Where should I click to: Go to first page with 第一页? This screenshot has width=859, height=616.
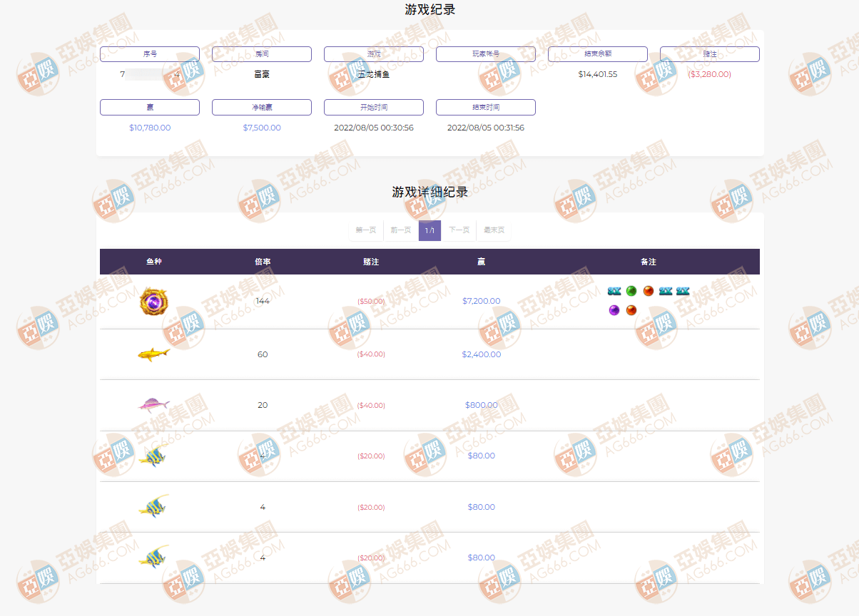click(x=366, y=230)
